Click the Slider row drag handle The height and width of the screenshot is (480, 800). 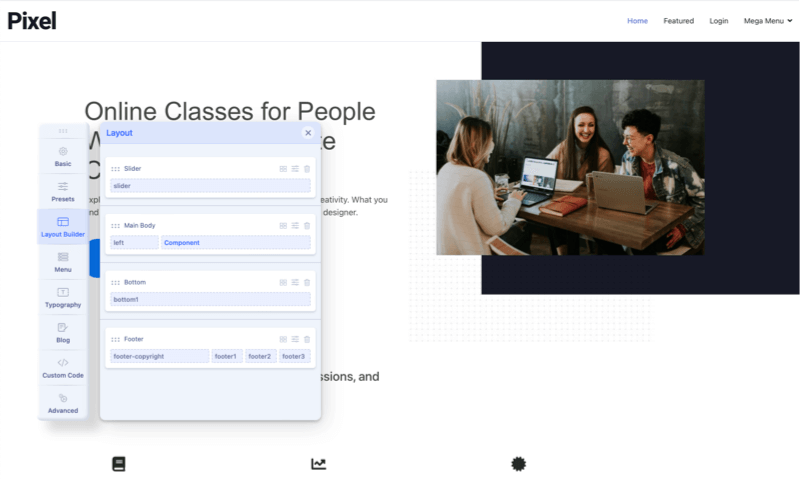tap(115, 169)
